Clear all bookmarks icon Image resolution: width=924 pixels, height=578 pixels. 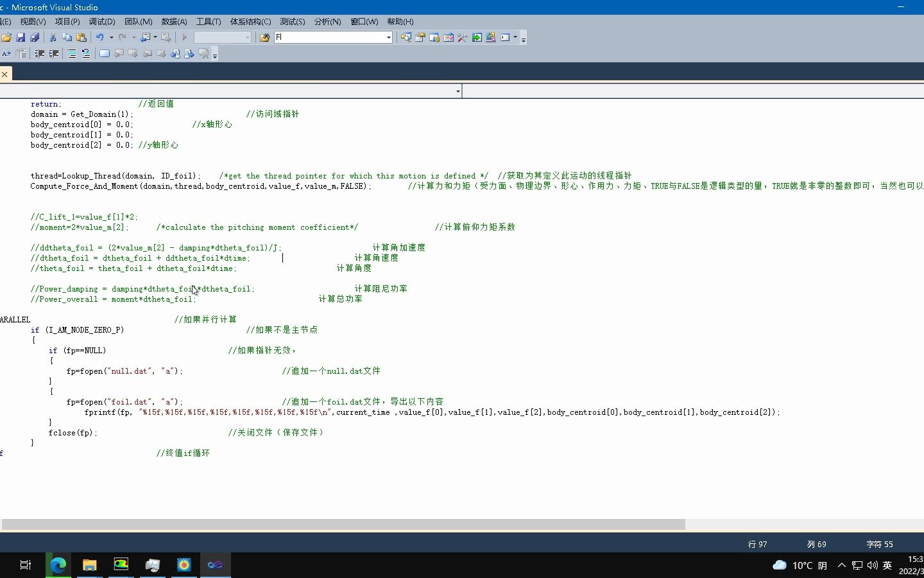[x=203, y=54]
